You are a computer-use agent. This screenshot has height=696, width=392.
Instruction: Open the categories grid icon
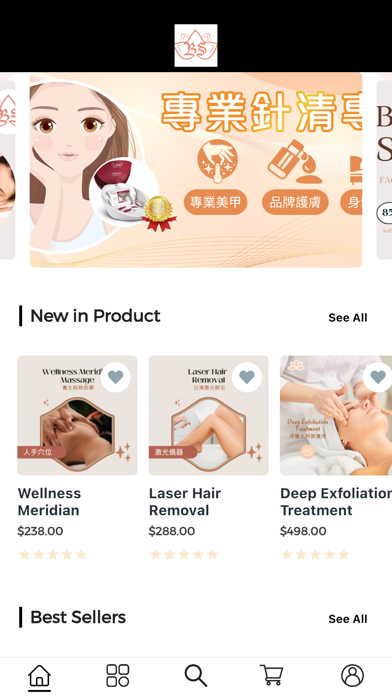point(118,676)
